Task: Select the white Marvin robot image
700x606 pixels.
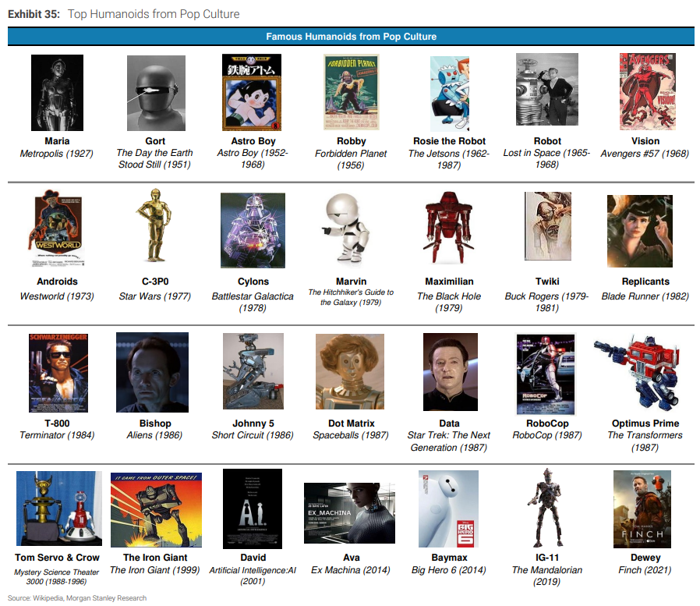Action: pos(346,229)
